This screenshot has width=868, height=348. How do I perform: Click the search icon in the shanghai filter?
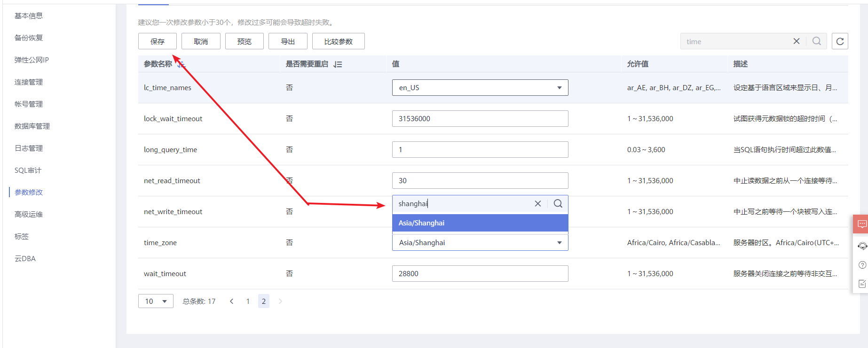[x=558, y=204]
